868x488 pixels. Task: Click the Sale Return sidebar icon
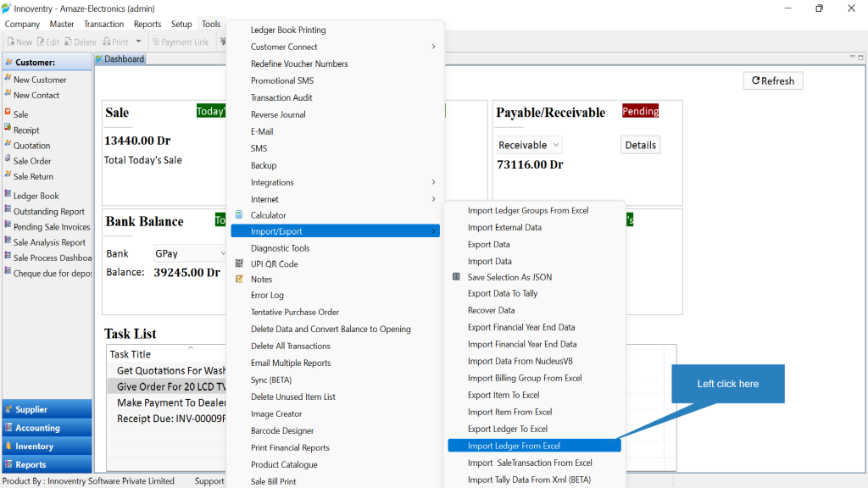tap(8, 175)
